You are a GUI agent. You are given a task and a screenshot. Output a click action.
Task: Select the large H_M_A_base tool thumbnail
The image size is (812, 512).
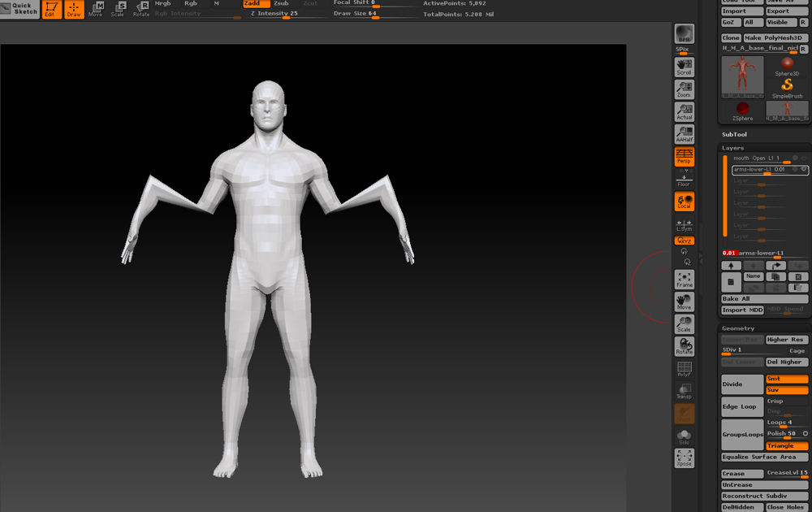742,77
